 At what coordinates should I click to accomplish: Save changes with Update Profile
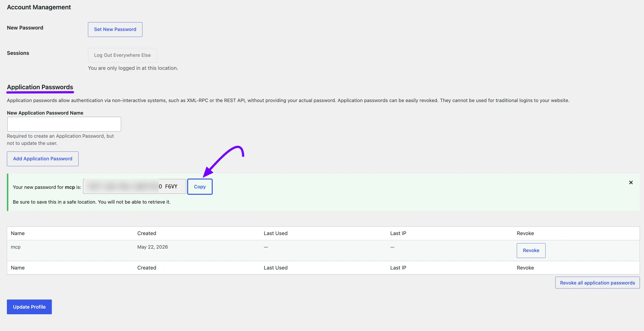coord(29,307)
